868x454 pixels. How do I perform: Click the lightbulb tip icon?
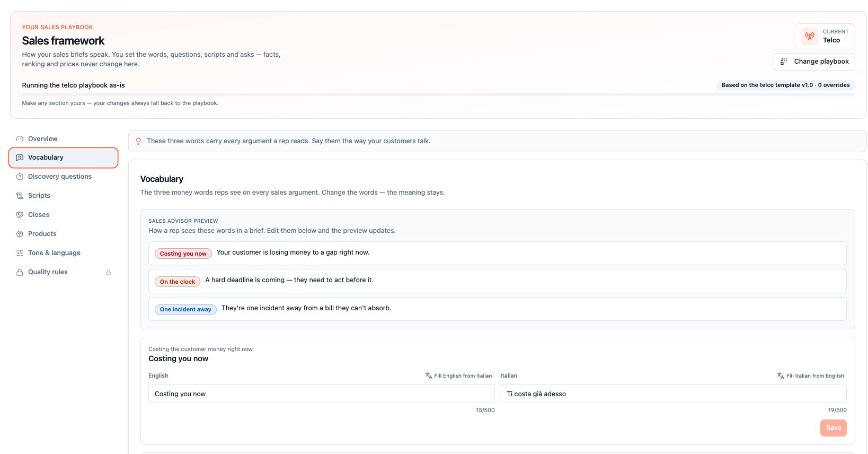(x=138, y=141)
